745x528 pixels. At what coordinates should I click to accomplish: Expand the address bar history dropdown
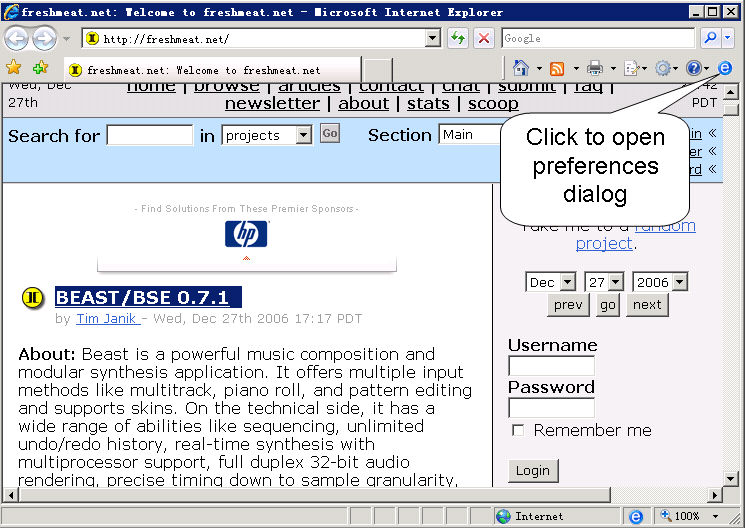(433, 38)
